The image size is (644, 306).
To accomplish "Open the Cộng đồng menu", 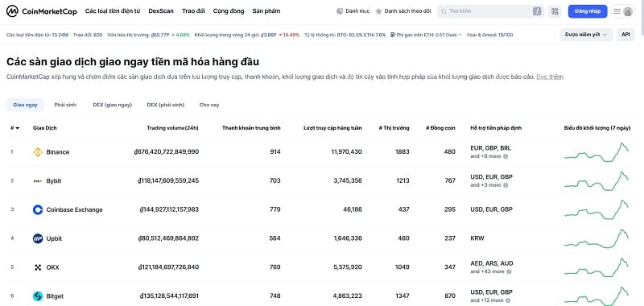I will (229, 11).
